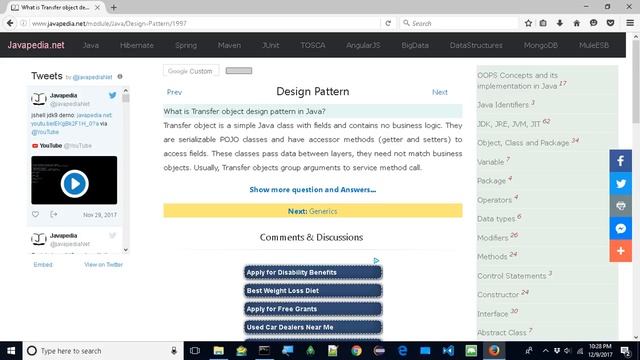
Task: Open the JUnit menu item
Action: point(271,45)
